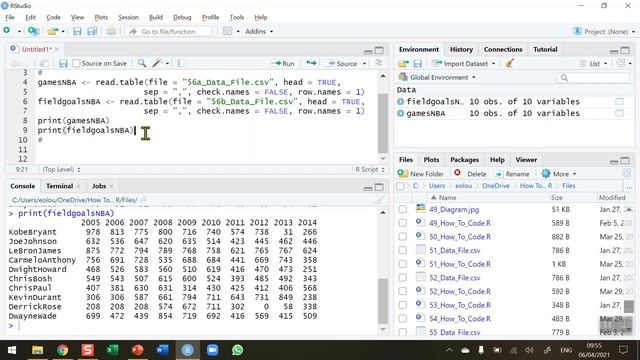Save script using editor toolbar disk icon
Image resolution: width=640 pixels, height=360 pixels.
[x=63, y=64]
